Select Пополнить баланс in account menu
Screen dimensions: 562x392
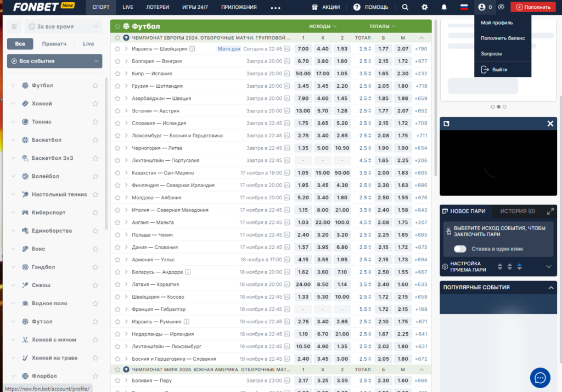click(503, 38)
